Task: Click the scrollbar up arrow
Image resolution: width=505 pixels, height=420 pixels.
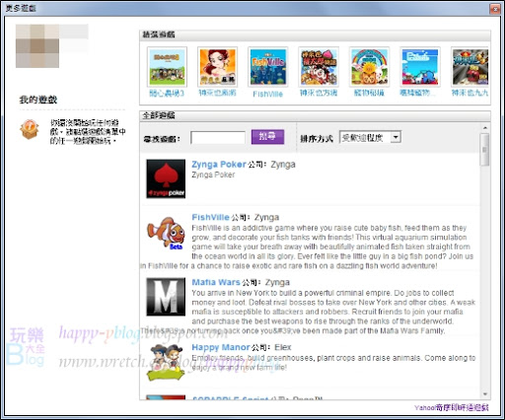Action: (484, 127)
